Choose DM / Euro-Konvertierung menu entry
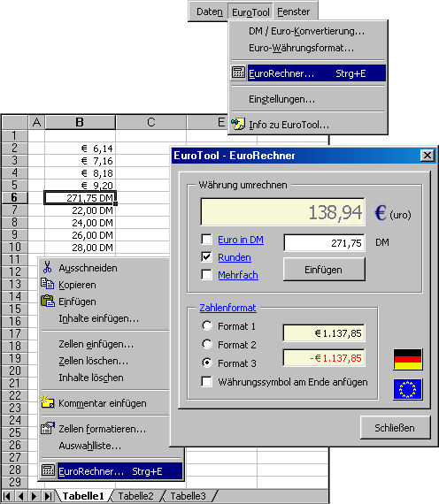This screenshot has height=504, width=439. pyautogui.click(x=308, y=31)
